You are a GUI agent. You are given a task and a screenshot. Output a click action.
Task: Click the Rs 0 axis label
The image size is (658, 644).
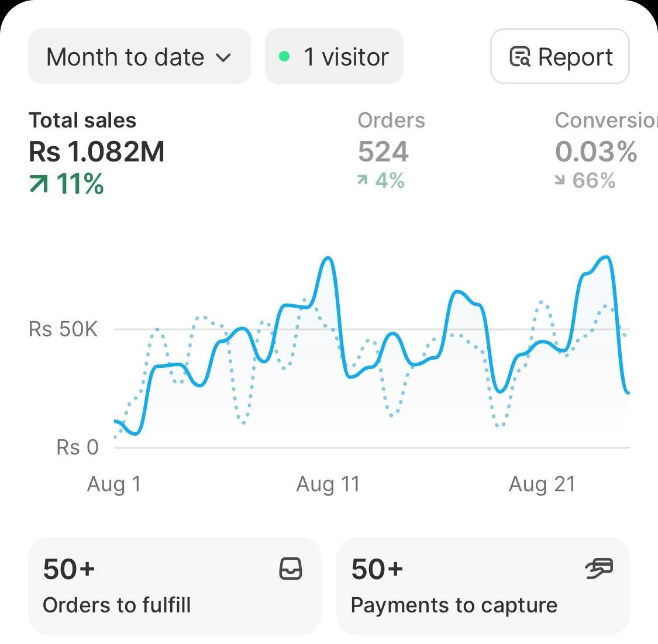[x=77, y=447]
